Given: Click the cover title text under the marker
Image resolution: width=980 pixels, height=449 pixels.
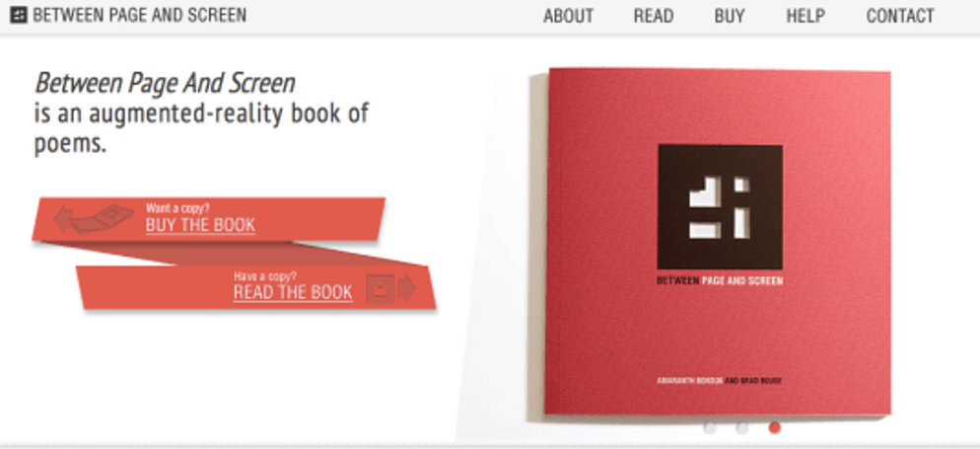Looking at the screenshot, I should pos(720,281).
